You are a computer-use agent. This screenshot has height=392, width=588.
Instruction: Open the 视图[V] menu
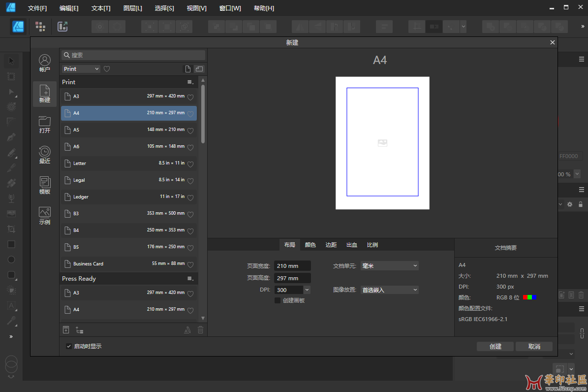tap(196, 8)
